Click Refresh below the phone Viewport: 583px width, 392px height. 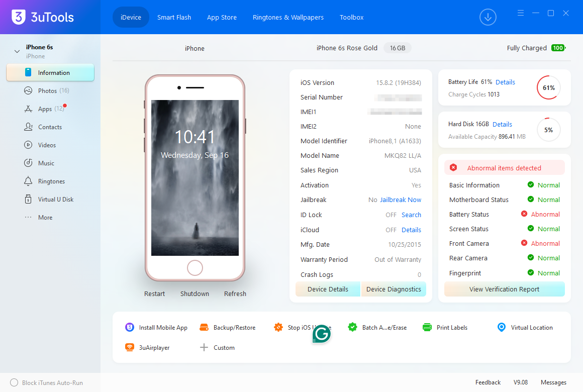[x=235, y=293]
